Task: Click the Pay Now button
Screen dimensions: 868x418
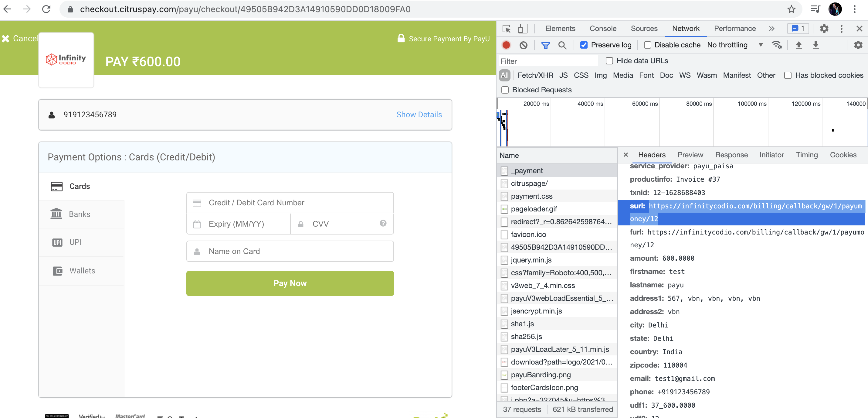Action: 290,283
